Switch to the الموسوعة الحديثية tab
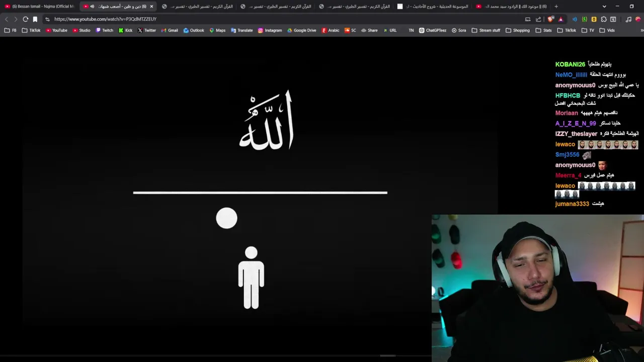This screenshot has height=362, width=644. coord(432,7)
